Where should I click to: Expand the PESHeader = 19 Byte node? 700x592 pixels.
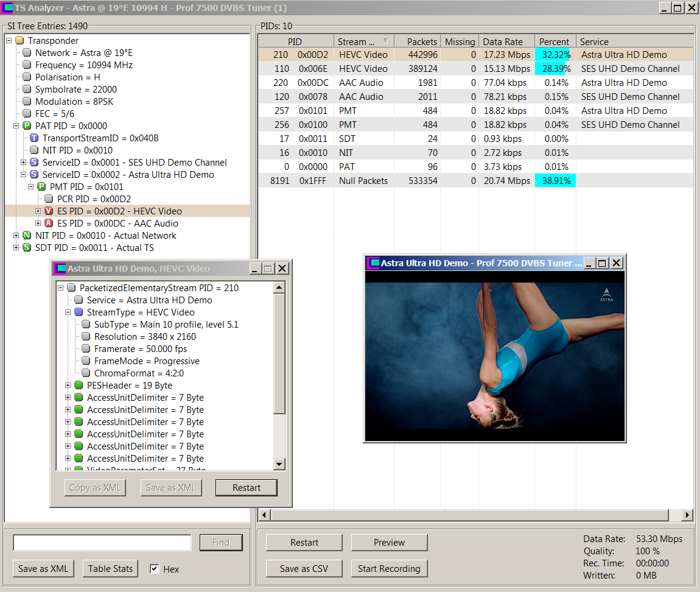(x=68, y=385)
